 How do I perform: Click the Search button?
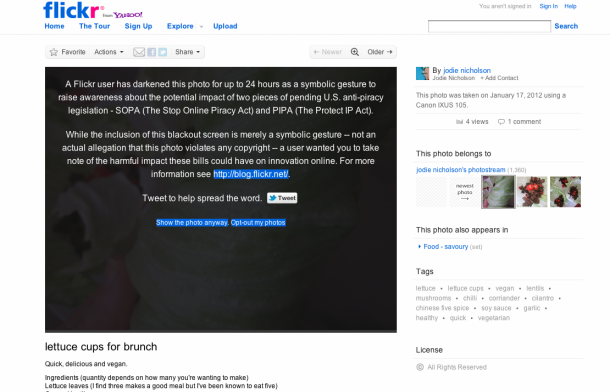(566, 26)
